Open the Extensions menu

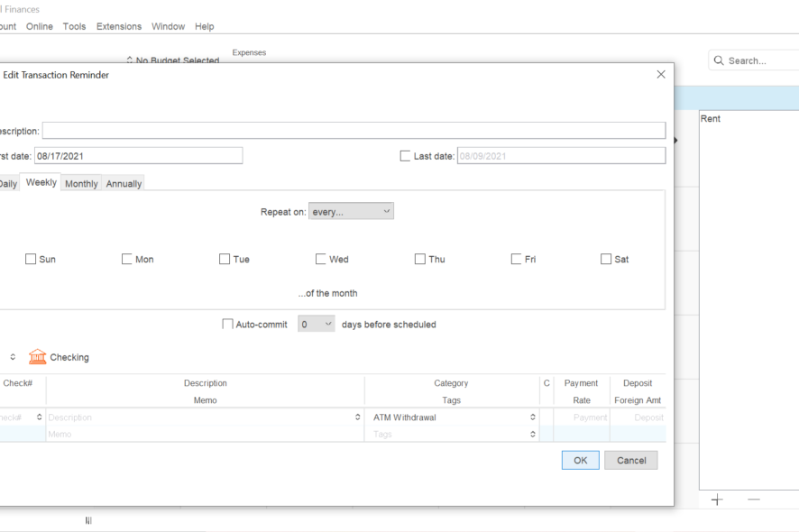tap(119, 26)
